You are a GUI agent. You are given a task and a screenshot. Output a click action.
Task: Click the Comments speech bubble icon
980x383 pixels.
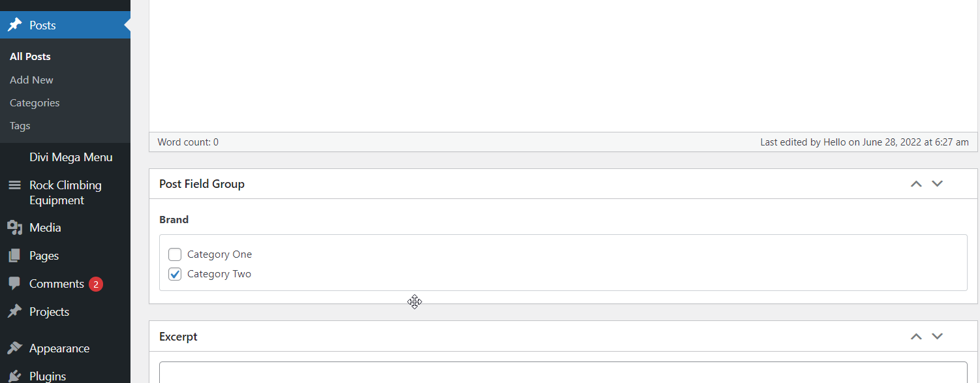14,284
